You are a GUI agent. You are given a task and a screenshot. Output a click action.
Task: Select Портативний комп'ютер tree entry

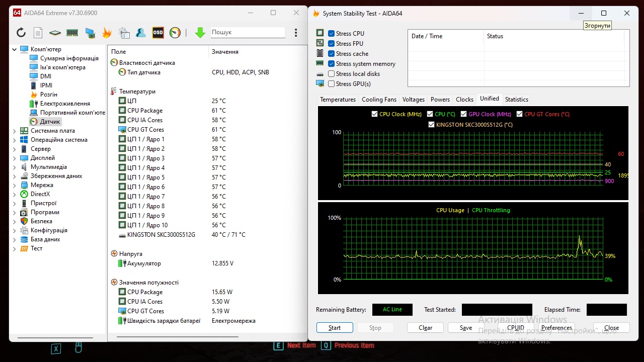72,113
